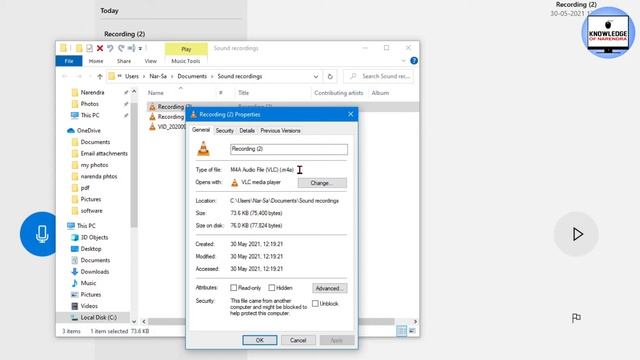The width and height of the screenshot is (640, 360).
Task: Click the Advanced... attributes button
Action: (x=330, y=288)
